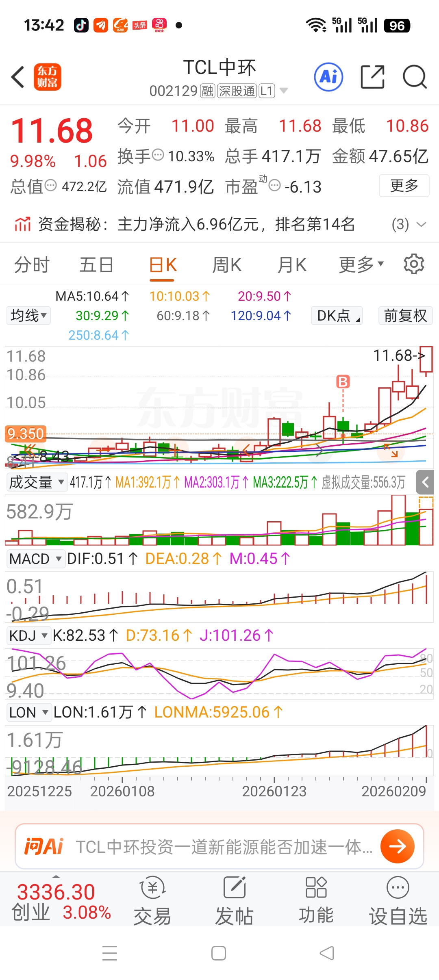
Task: Tap the info icon beside 总值
Action: click(x=50, y=186)
